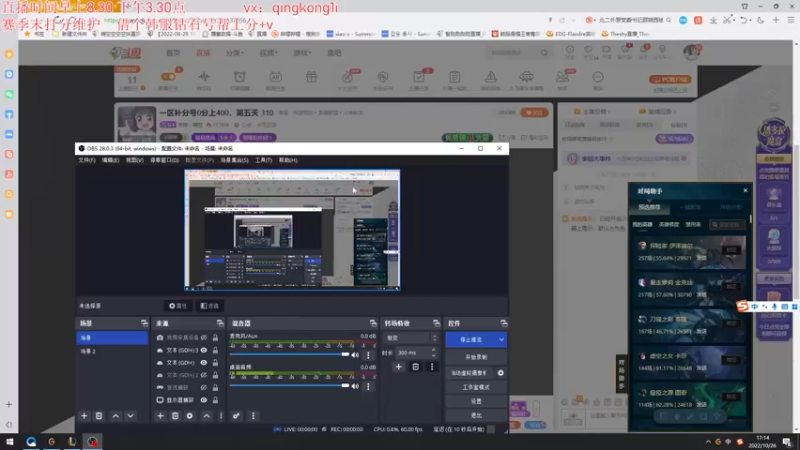800x450 pixels.
Task: Toggle lock on display capture source
Action: click(x=215, y=400)
